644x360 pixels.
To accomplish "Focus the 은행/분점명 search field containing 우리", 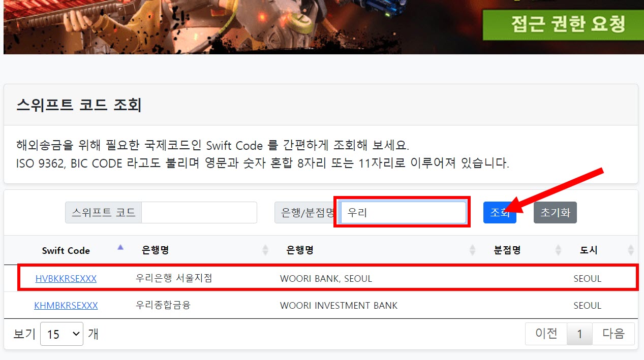I will click(x=404, y=212).
